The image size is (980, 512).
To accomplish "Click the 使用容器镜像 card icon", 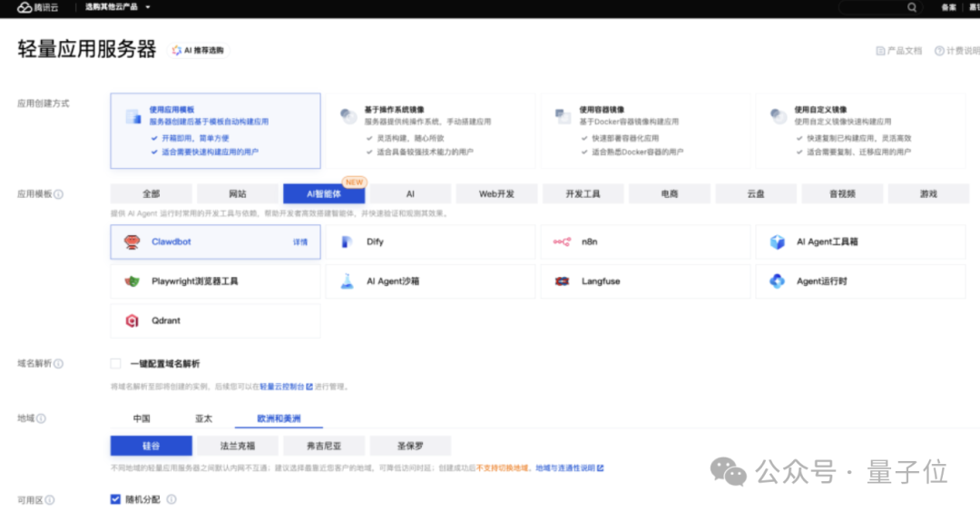I will pyautogui.click(x=563, y=116).
